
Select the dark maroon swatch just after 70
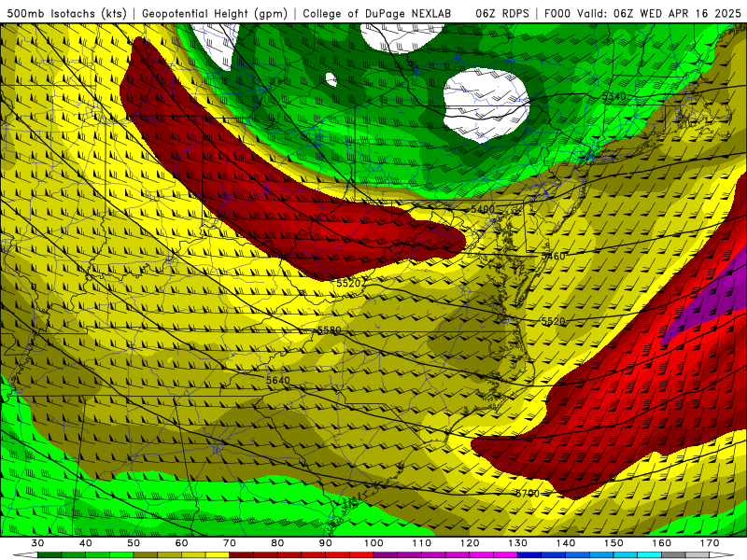click(x=242, y=555)
